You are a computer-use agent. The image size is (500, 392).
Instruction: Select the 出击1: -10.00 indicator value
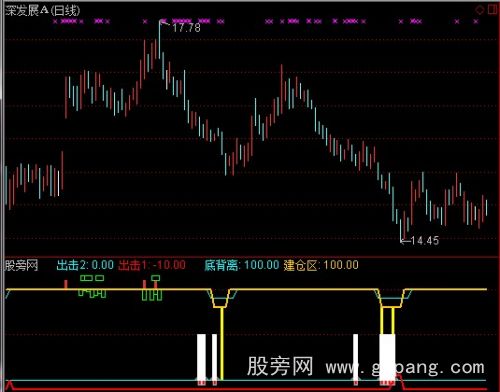[152, 265]
